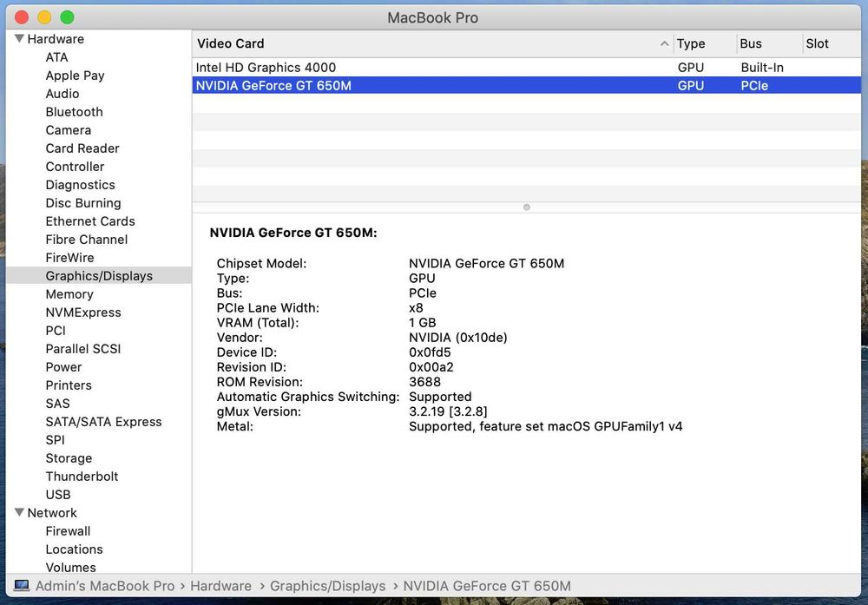Click the highlighted PCIe bus cell
This screenshot has width=868, height=605.
tap(754, 86)
